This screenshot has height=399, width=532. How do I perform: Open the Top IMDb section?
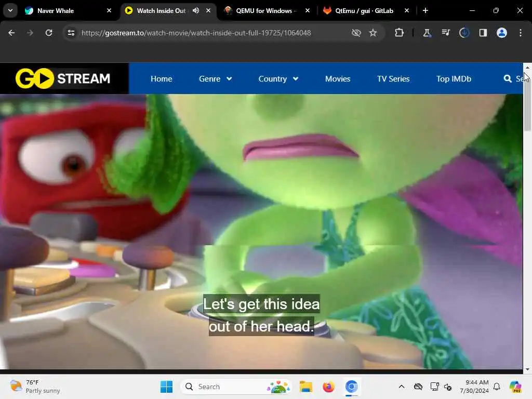[454, 79]
